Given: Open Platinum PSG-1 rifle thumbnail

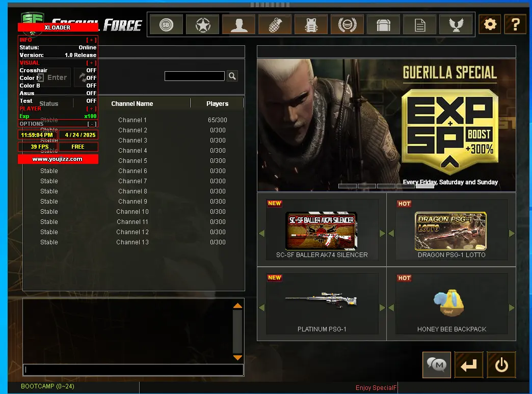Looking at the screenshot, I should (322, 300).
